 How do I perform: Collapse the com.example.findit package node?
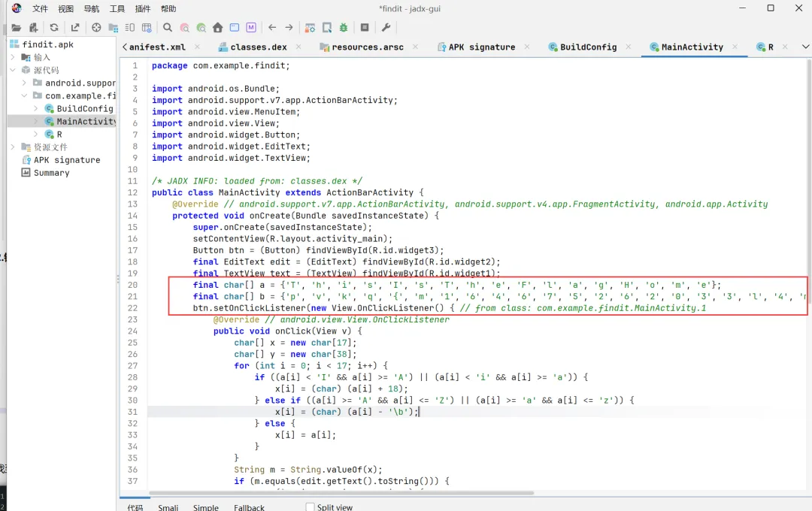click(x=24, y=95)
